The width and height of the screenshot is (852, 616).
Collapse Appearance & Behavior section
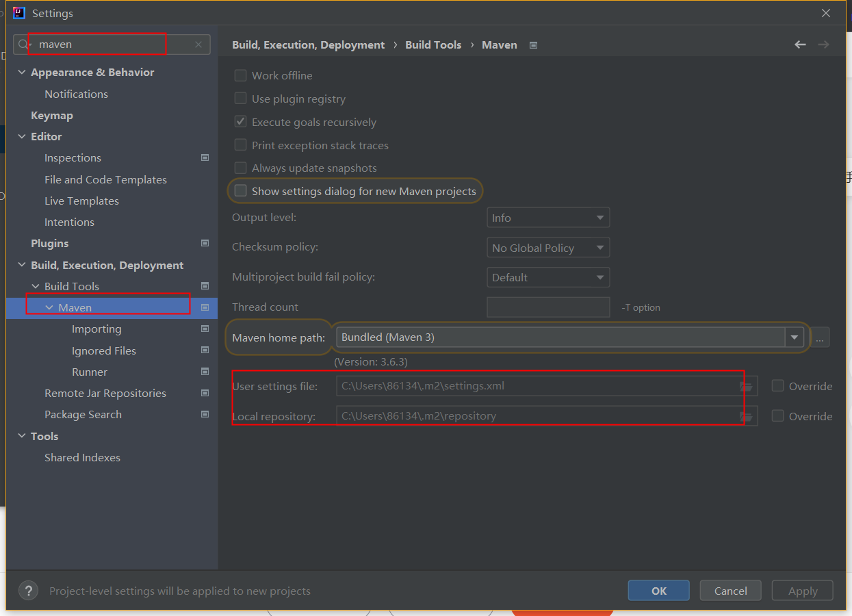pyautogui.click(x=22, y=72)
